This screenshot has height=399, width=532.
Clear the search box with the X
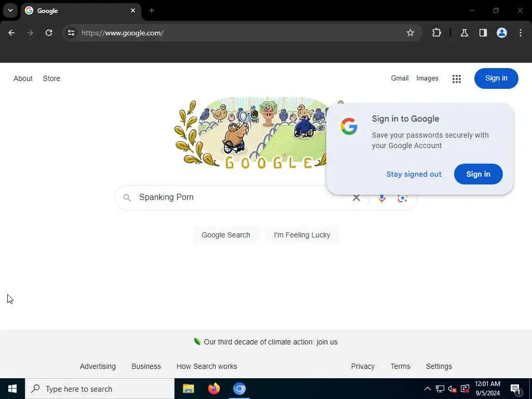point(356,198)
